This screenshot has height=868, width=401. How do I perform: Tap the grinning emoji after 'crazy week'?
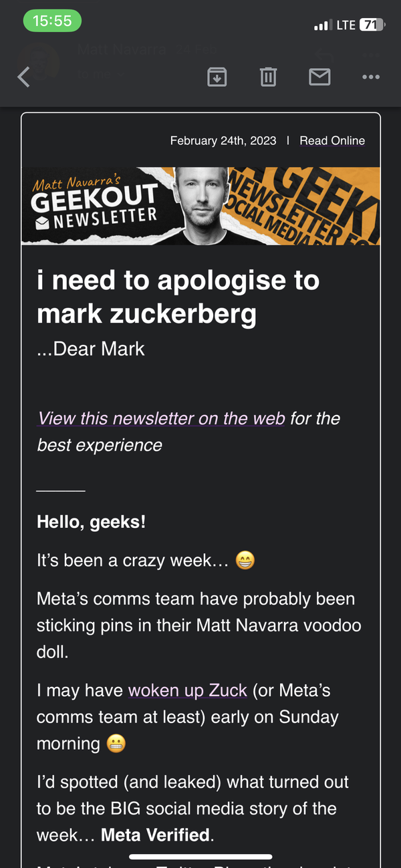coord(247,560)
